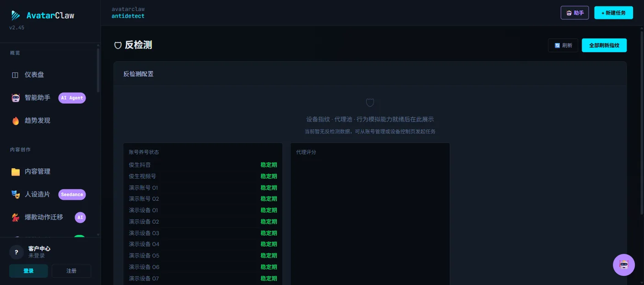This screenshot has width=644, height=285.
Task: Click the 内容创作 section label
Action: 20,149
